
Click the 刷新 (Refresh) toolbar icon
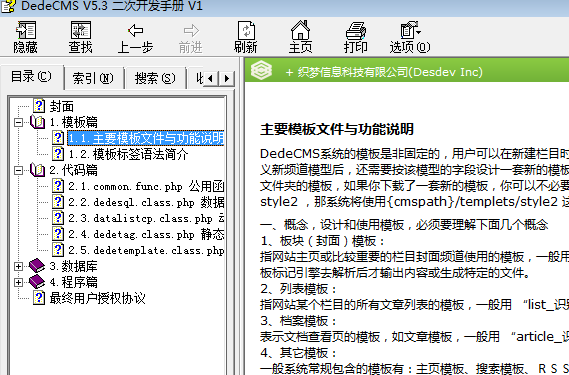click(246, 30)
